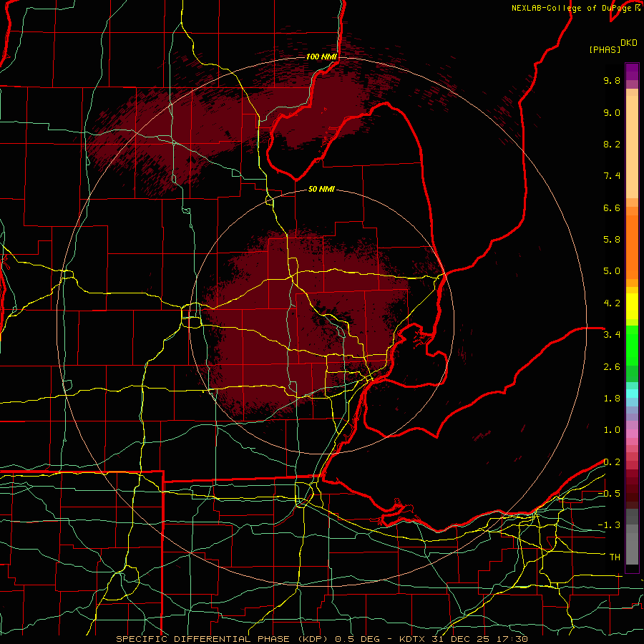Select the -0.5 value on the color scale
Image resolution: width=644 pixels, height=644 pixels.
coord(609,494)
